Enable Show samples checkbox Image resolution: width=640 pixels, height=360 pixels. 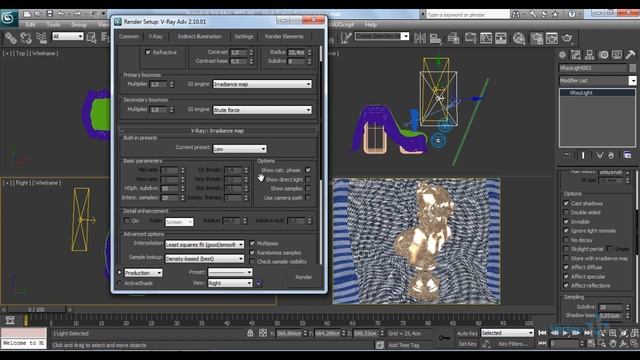tap(308, 188)
